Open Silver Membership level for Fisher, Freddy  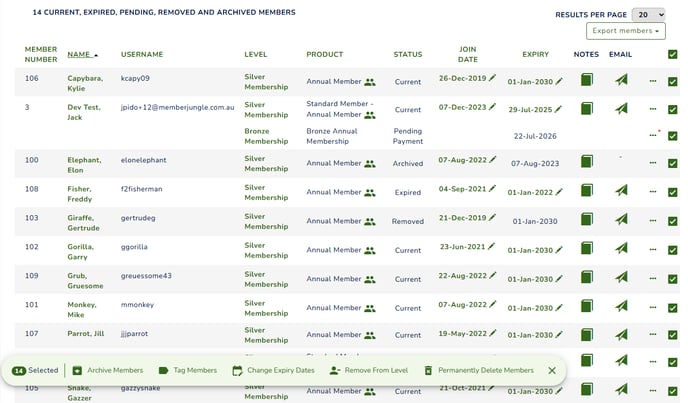coord(266,192)
